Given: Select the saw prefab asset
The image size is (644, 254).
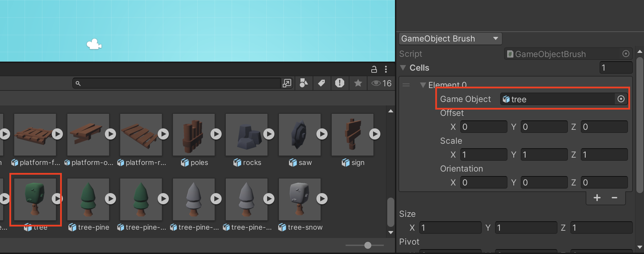Looking at the screenshot, I should point(299,135).
